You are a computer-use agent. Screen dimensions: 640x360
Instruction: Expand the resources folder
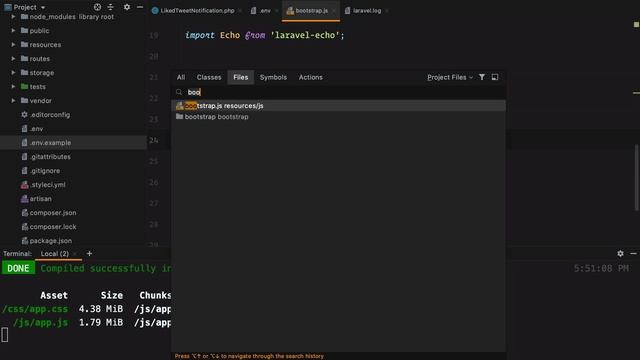(x=13, y=44)
